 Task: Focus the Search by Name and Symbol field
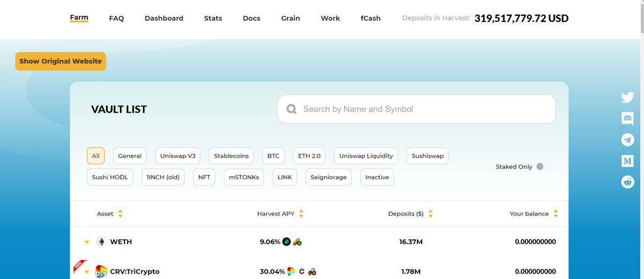click(416, 109)
